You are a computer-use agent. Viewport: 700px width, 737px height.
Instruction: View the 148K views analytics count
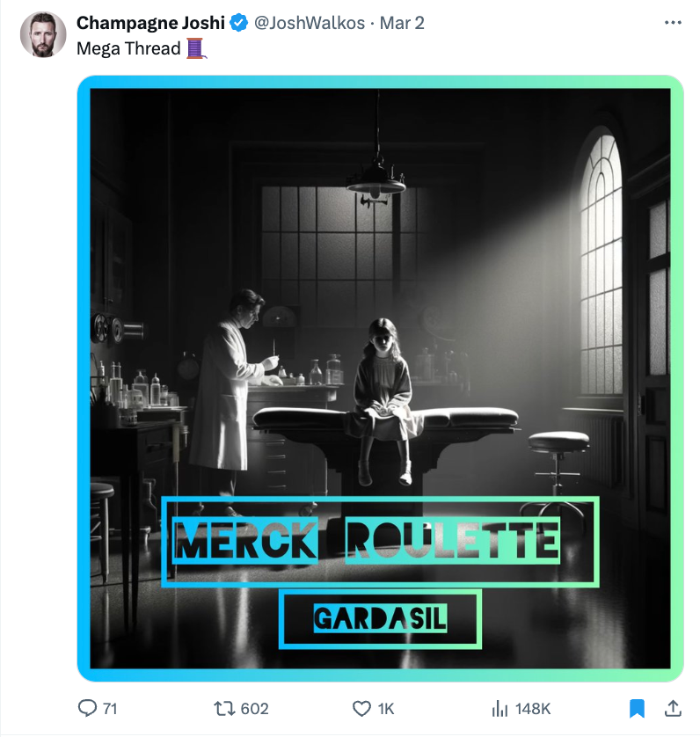click(x=533, y=708)
